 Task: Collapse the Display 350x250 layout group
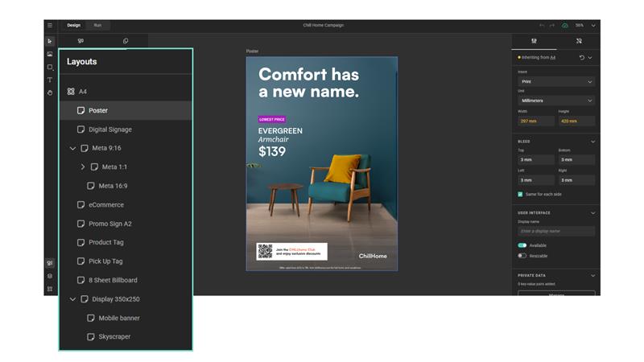(72, 299)
